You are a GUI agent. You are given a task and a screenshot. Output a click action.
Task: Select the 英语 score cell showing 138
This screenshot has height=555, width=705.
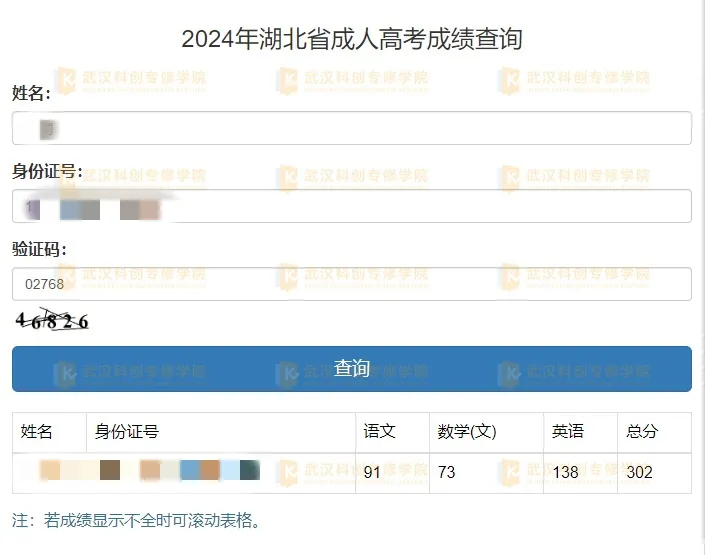566,472
